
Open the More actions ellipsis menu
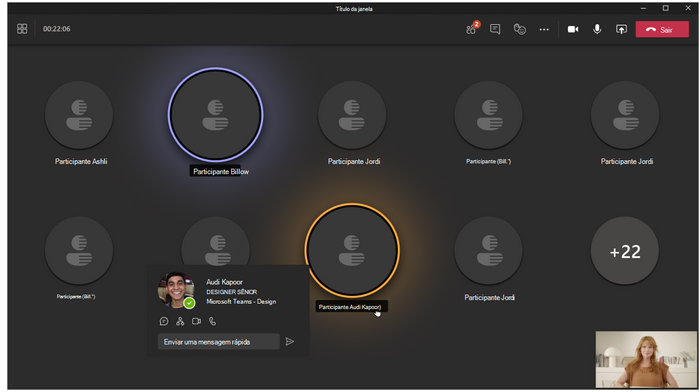544,29
